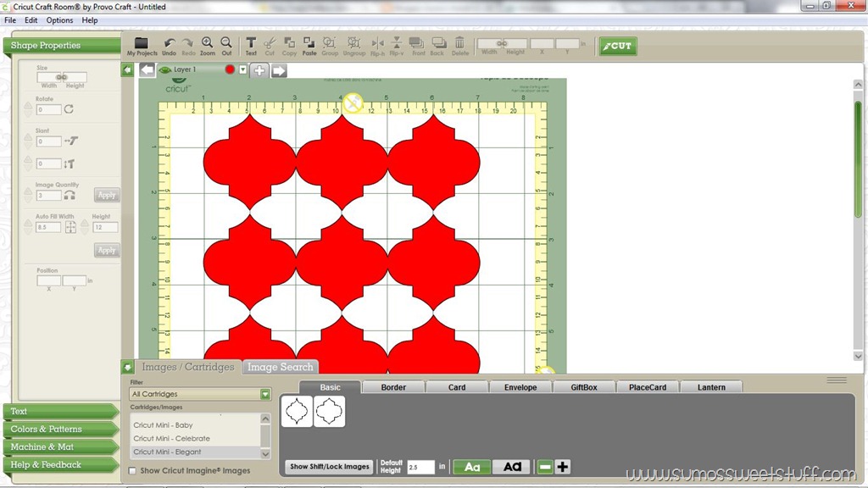Select the Text tool in toolbar
The image size is (868, 488).
tap(251, 42)
